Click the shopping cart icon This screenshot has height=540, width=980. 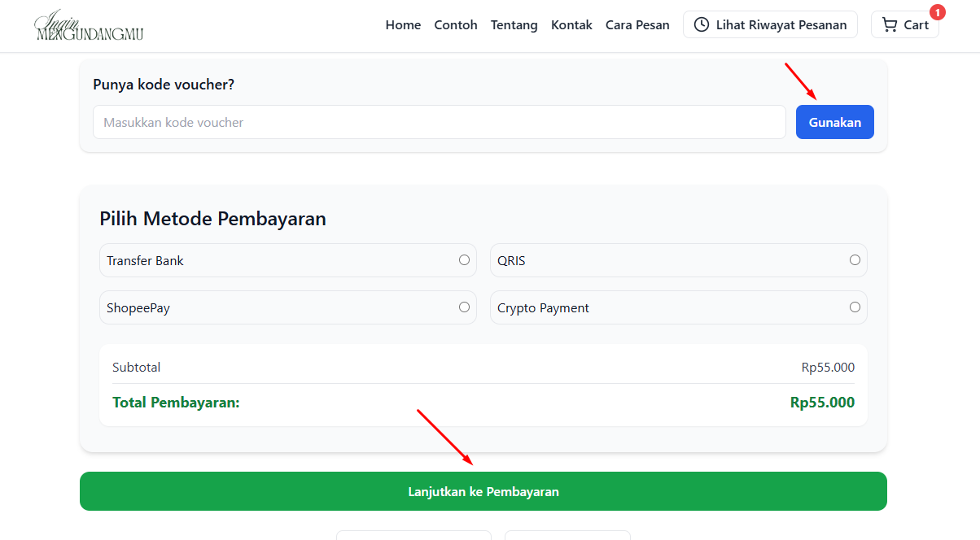pyautogui.click(x=890, y=25)
